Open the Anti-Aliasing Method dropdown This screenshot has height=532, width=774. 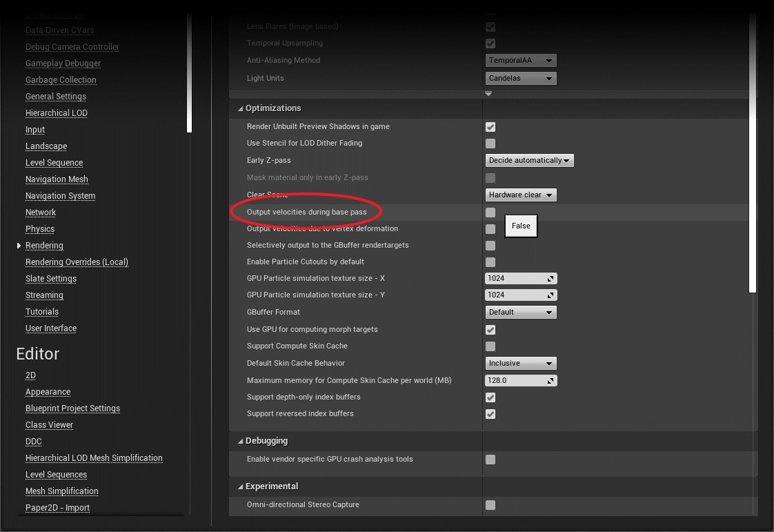(521, 60)
